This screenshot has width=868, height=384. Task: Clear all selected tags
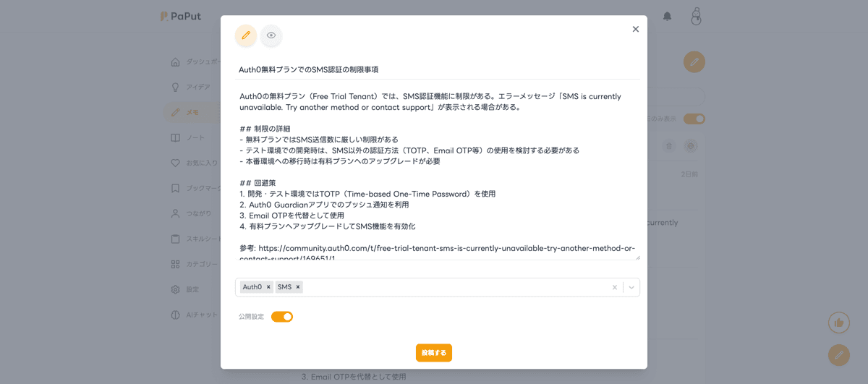[614, 287]
